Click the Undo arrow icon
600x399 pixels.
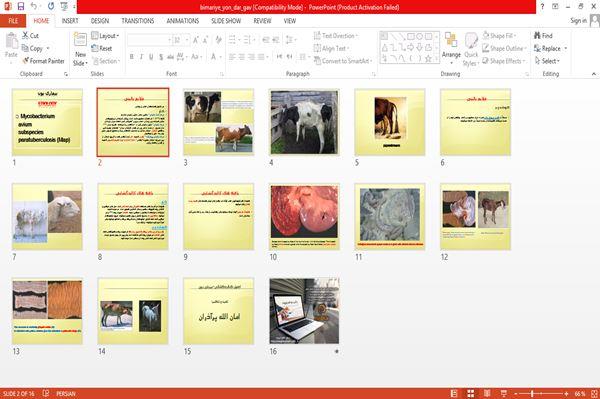click(x=34, y=6)
